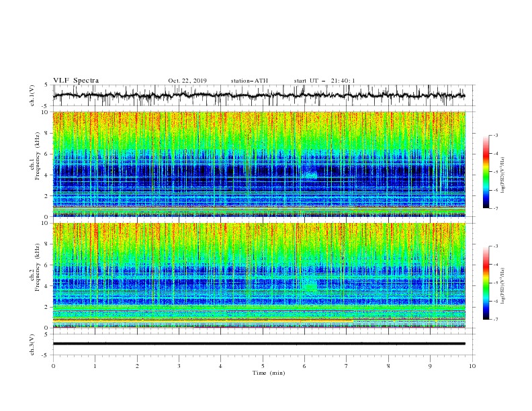Click ch.1 frequency tick label "10"
Image resolution: width=532 pixels, height=411 pixels.
point(45,112)
